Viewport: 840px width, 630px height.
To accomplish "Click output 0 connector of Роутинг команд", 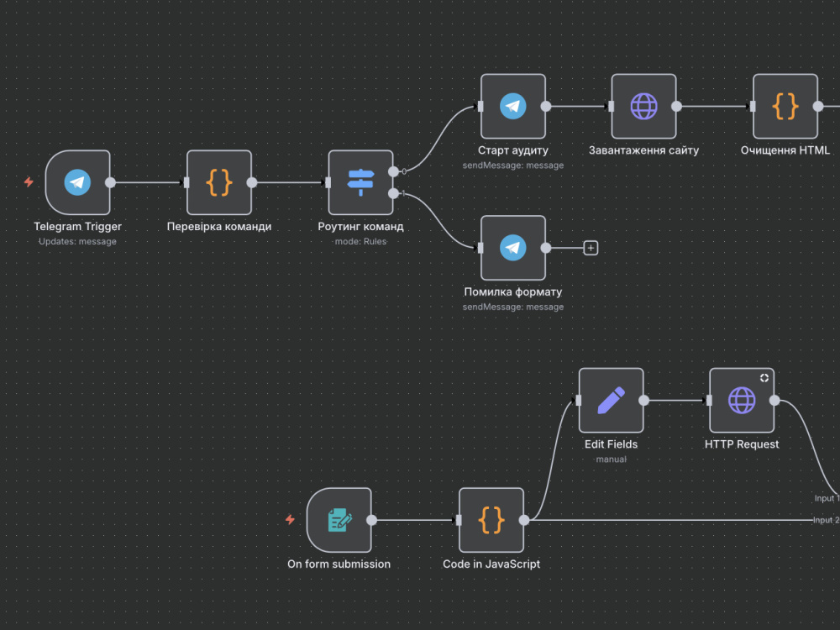I will (393, 171).
